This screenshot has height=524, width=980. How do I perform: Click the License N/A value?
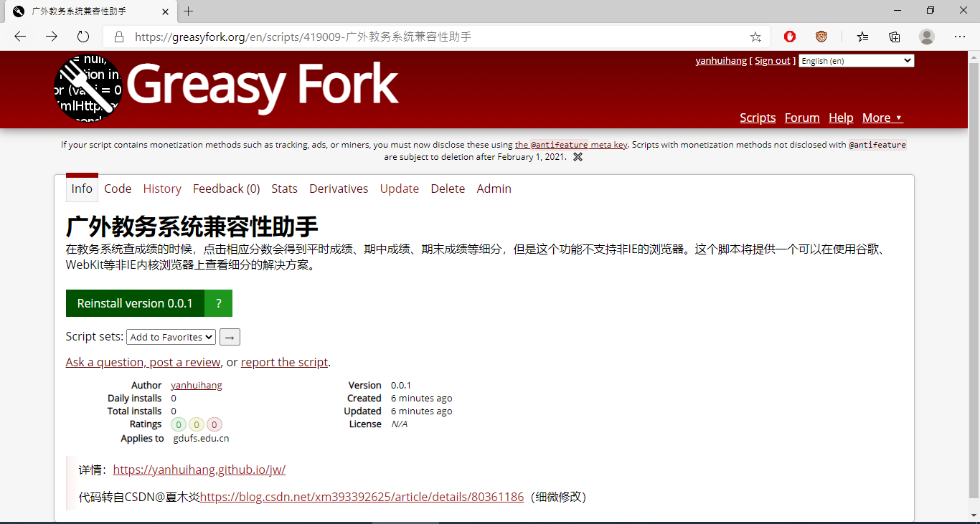click(x=400, y=424)
